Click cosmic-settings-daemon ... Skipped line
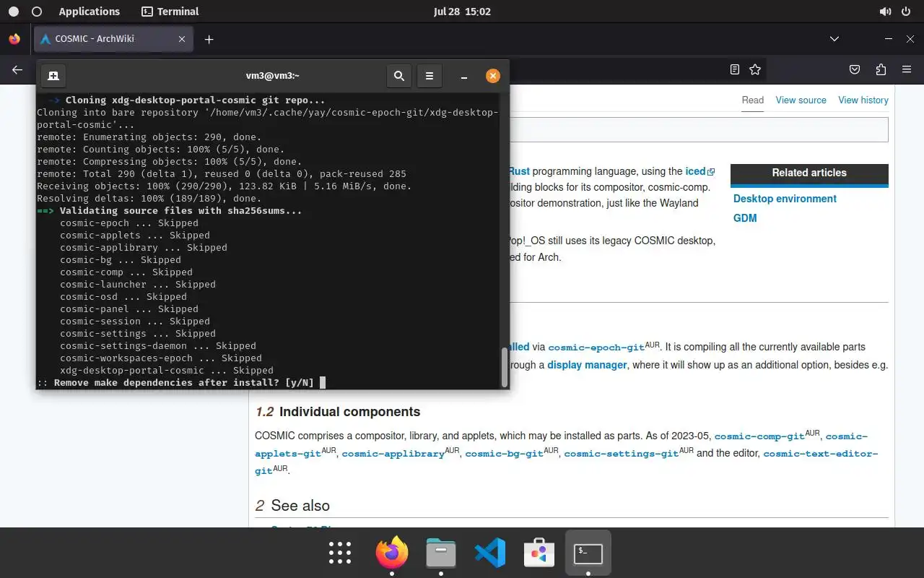Viewport: 924px width, 578px height. (x=158, y=346)
